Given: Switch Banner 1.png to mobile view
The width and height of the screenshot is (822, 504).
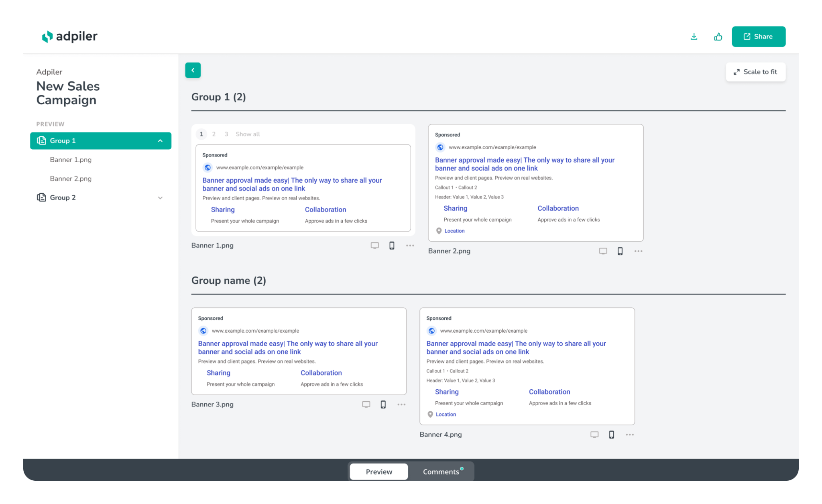Looking at the screenshot, I should tap(392, 246).
